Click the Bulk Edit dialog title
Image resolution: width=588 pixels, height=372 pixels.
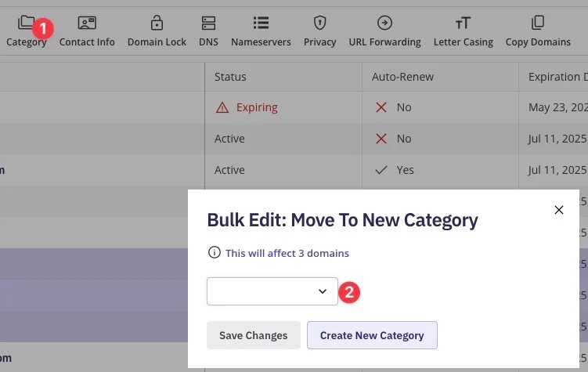pyautogui.click(x=342, y=220)
